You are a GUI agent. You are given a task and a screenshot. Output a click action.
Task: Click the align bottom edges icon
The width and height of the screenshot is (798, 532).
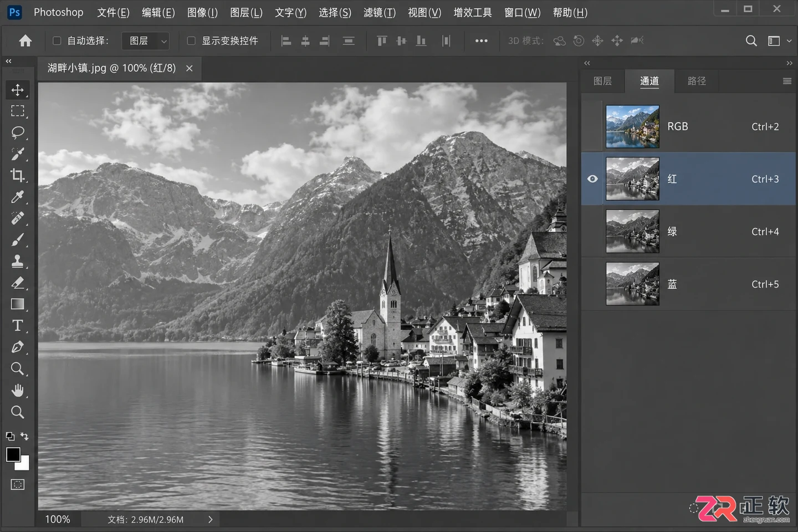coord(421,40)
